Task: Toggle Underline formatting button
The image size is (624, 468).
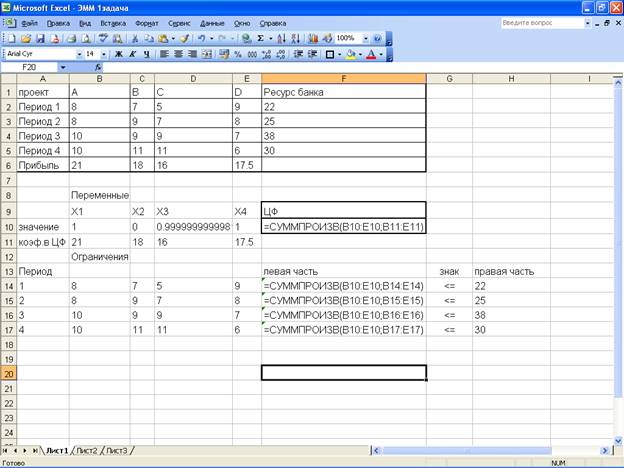Action: [x=147, y=54]
